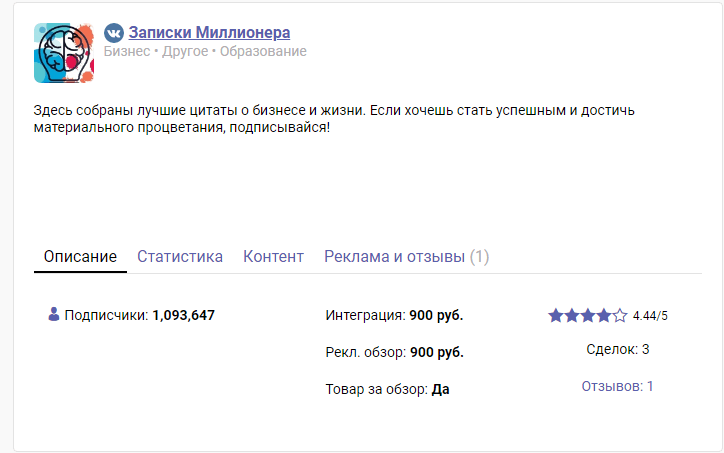Click the fourth rating star
This screenshot has width=724, height=453.
pyautogui.click(x=604, y=316)
